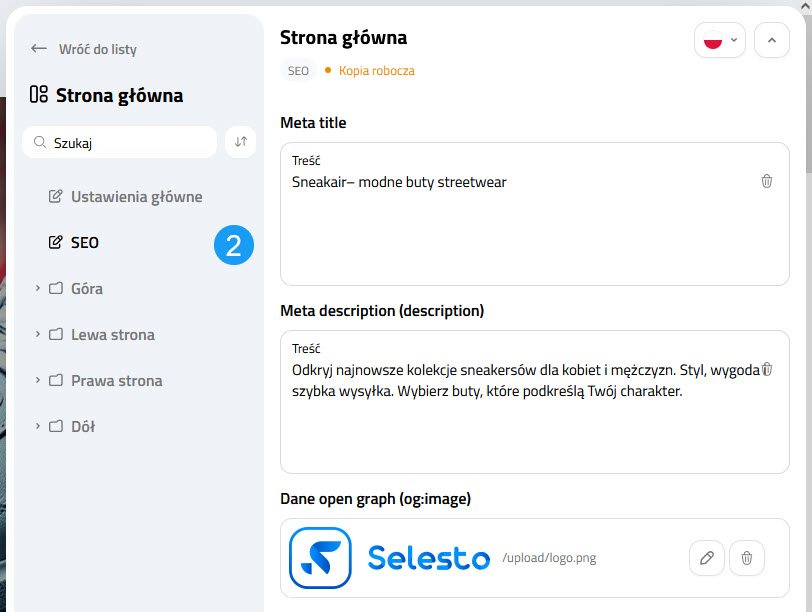The width and height of the screenshot is (812, 612).
Task: Click the Selesto logo preview thumbnail
Action: click(x=318, y=558)
